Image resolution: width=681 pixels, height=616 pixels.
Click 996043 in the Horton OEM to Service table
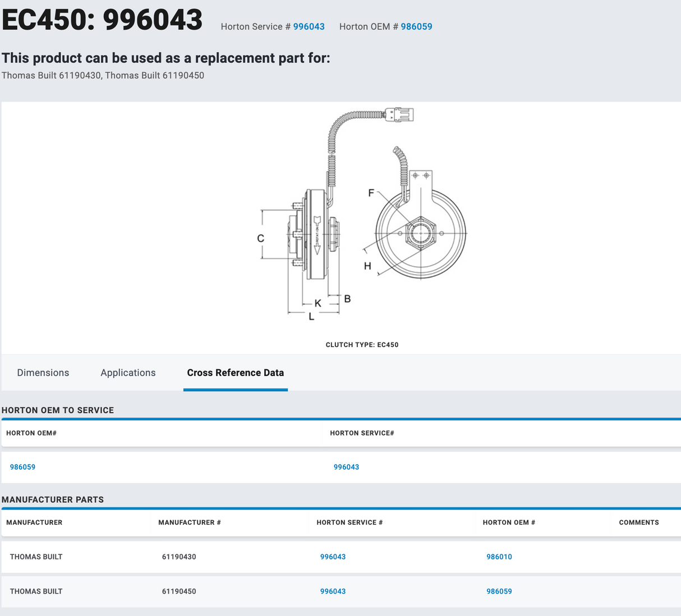point(346,467)
